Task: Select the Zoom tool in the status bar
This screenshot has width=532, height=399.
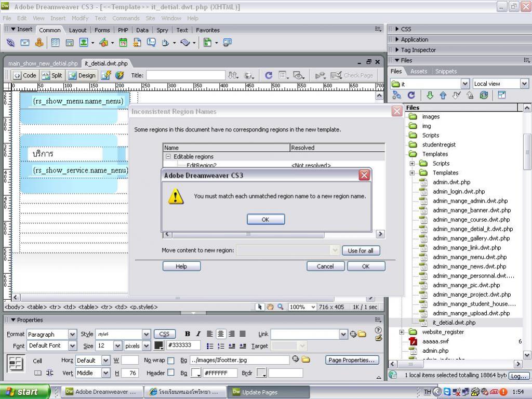Action: (x=281, y=307)
